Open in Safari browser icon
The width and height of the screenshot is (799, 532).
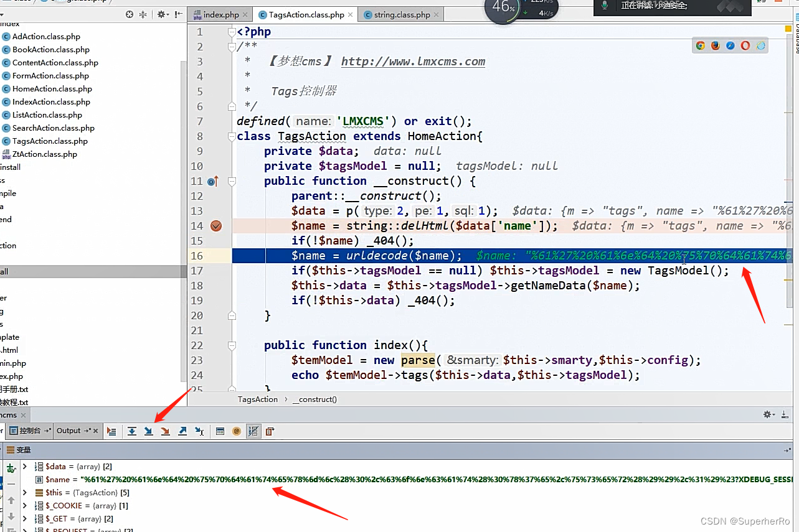pos(730,45)
